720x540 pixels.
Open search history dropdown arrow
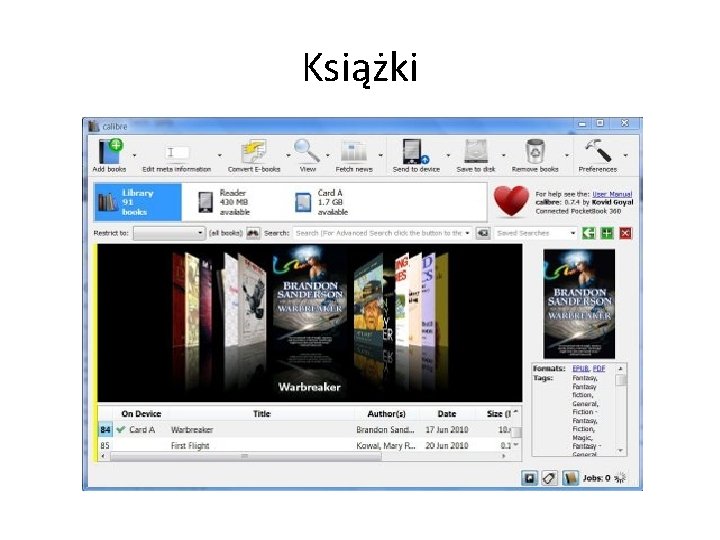point(467,233)
